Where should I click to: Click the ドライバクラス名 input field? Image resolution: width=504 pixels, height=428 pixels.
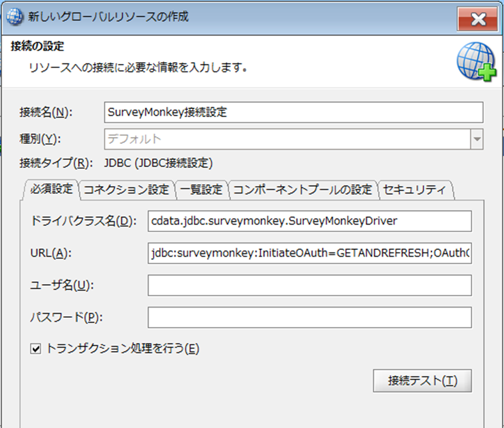[310, 221]
